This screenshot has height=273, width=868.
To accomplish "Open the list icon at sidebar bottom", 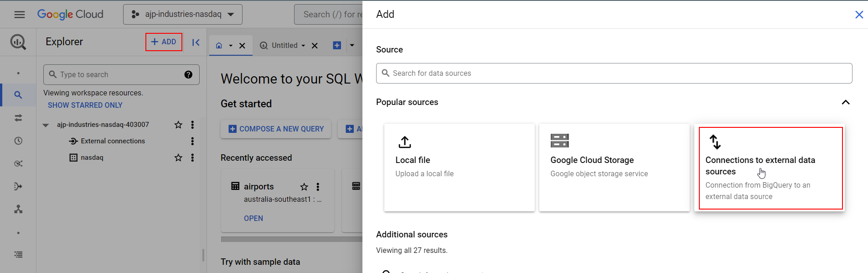I will click(x=18, y=255).
